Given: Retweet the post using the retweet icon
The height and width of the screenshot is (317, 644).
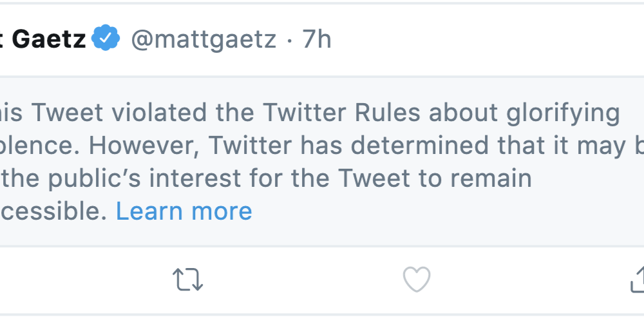Looking at the screenshot, I should pyautogui.click(x=188, y=280).
